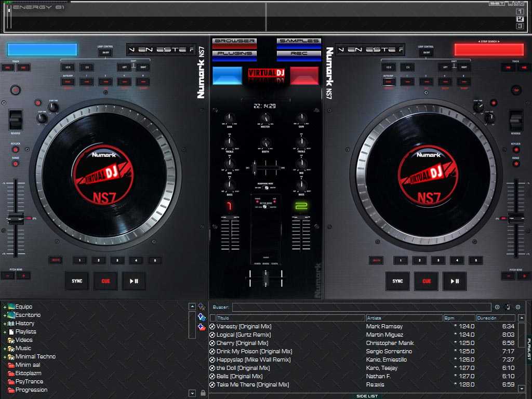Start playback with left deck play/pause button

click(x=134, y=281)
